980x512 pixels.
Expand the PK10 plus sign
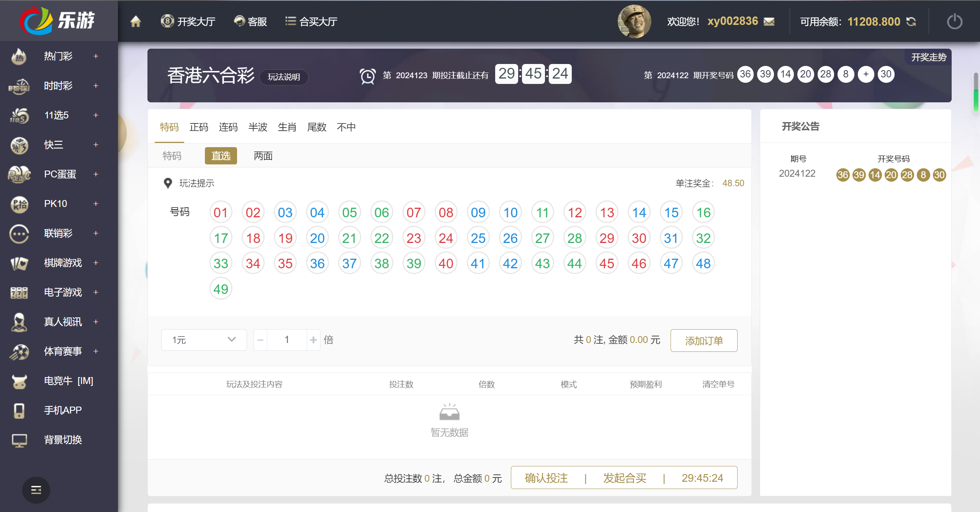coord(96,204)
